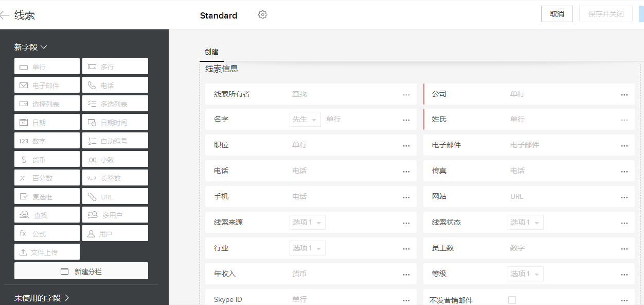This screenshot has width=644, height=305.
Task: Select the 多用户 field type
Action: [115, 214]
